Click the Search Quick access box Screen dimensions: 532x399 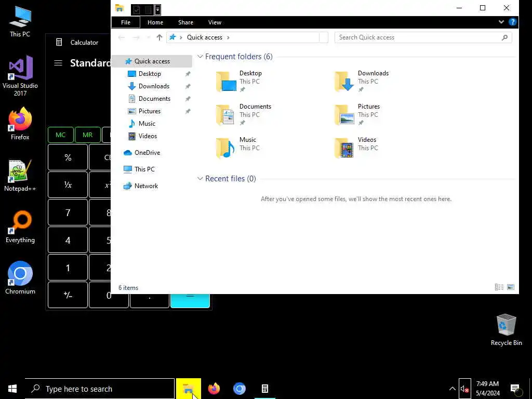click(x=423, y=37)
